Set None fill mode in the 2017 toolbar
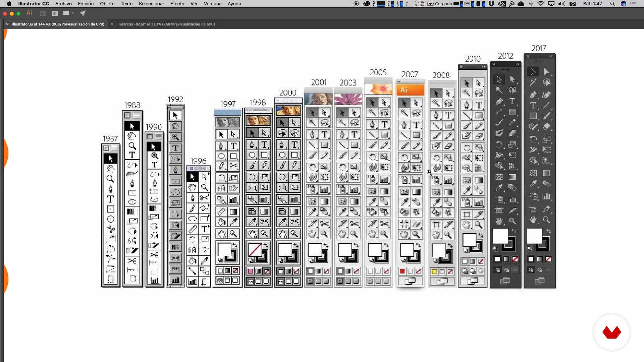This screenshot has height=362, width=644. click(x=548, y=259)
